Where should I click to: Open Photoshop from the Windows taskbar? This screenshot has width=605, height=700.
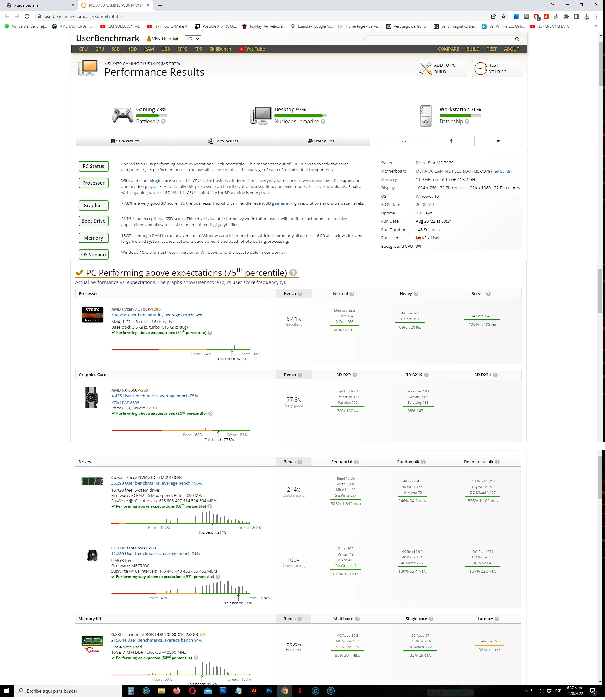pyautogui.click(x=223, y=691)
